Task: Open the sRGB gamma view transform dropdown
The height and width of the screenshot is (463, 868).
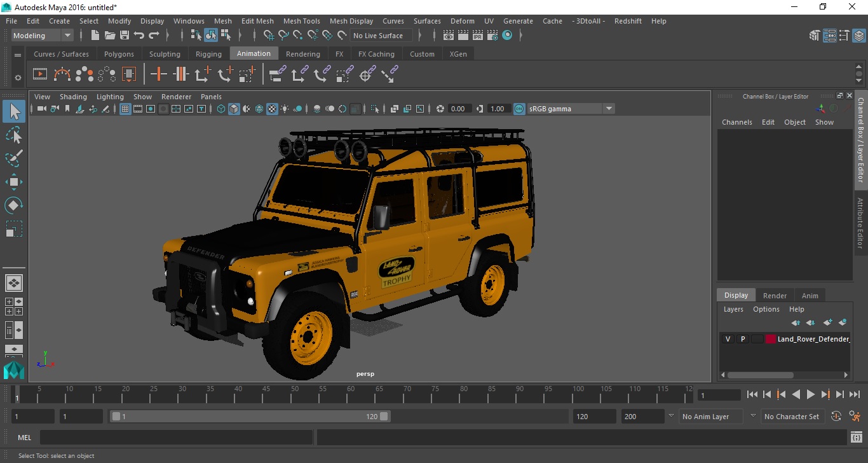Action: pos(571,109)
